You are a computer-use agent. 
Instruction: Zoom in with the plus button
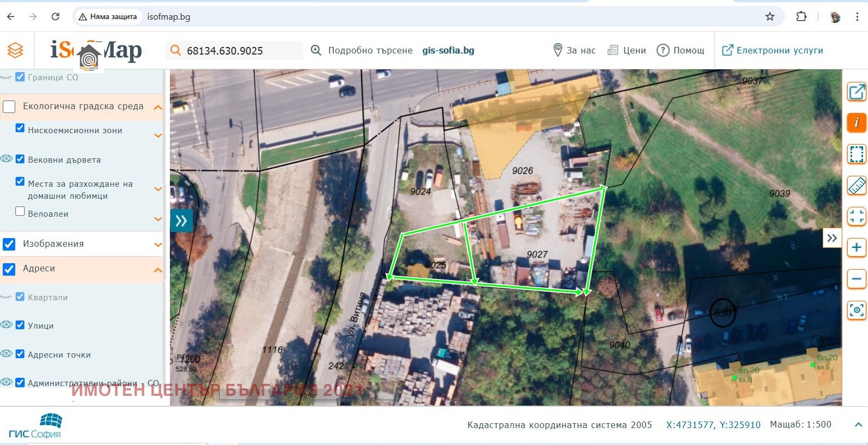[856, 247]
